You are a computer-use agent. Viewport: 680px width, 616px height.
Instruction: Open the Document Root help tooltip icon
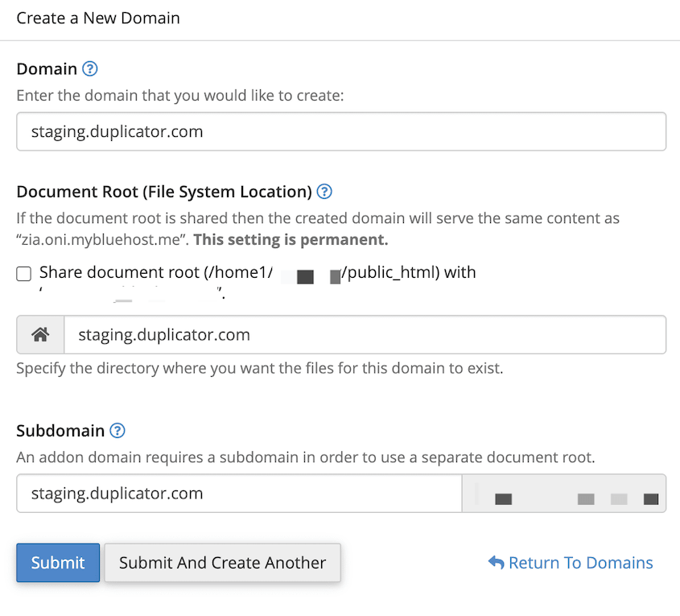[324, 192]
